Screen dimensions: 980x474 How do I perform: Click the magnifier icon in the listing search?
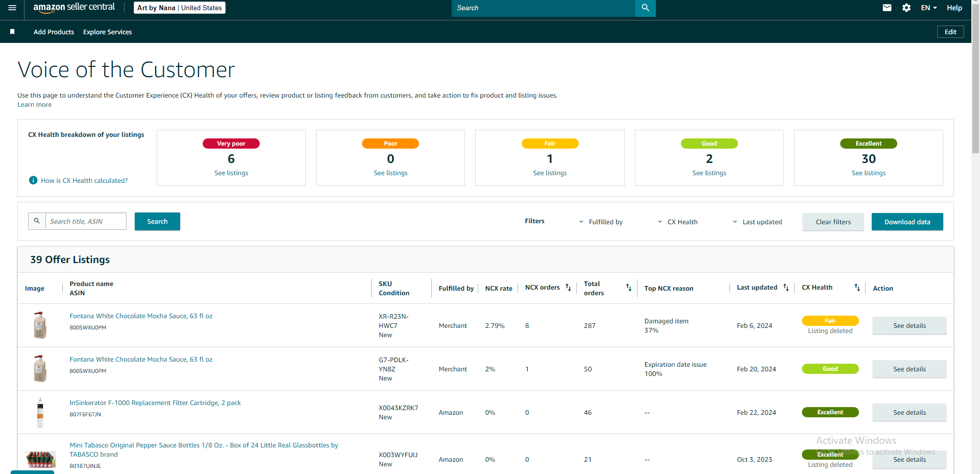click(37, 221)
